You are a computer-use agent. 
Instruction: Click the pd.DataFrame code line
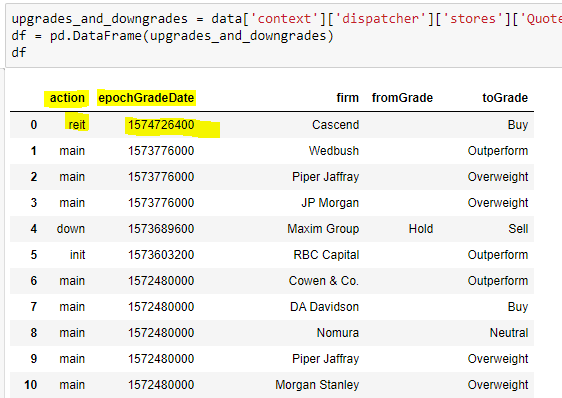(172, 36)
